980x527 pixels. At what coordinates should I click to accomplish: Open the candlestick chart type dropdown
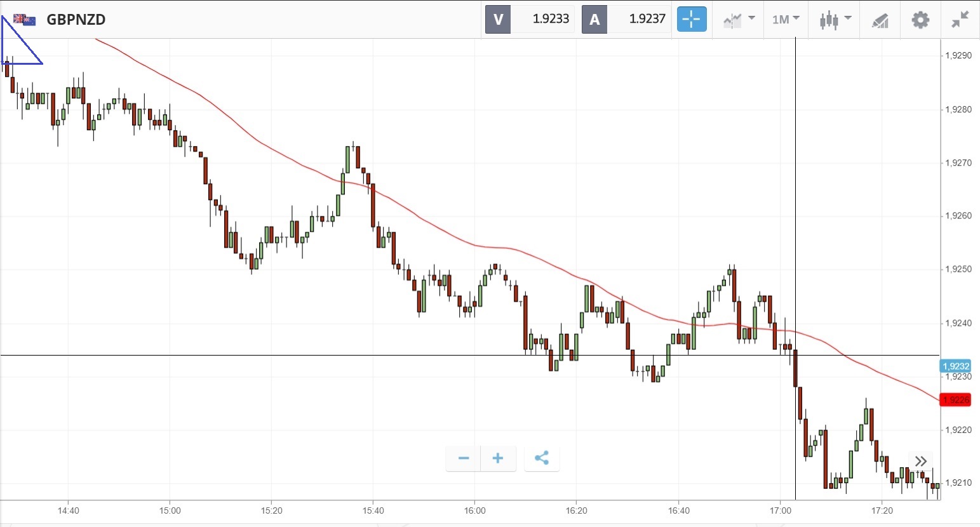point(835,19)
